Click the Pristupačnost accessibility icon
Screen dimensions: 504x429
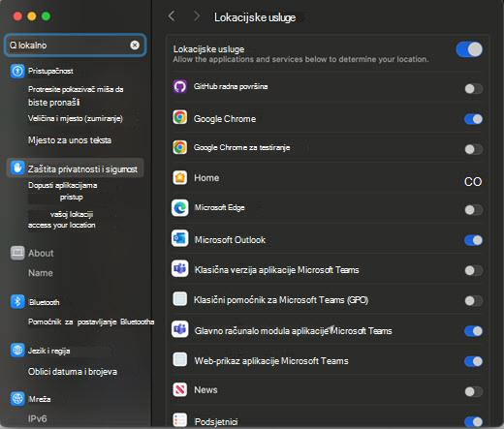tap(17, 71)
